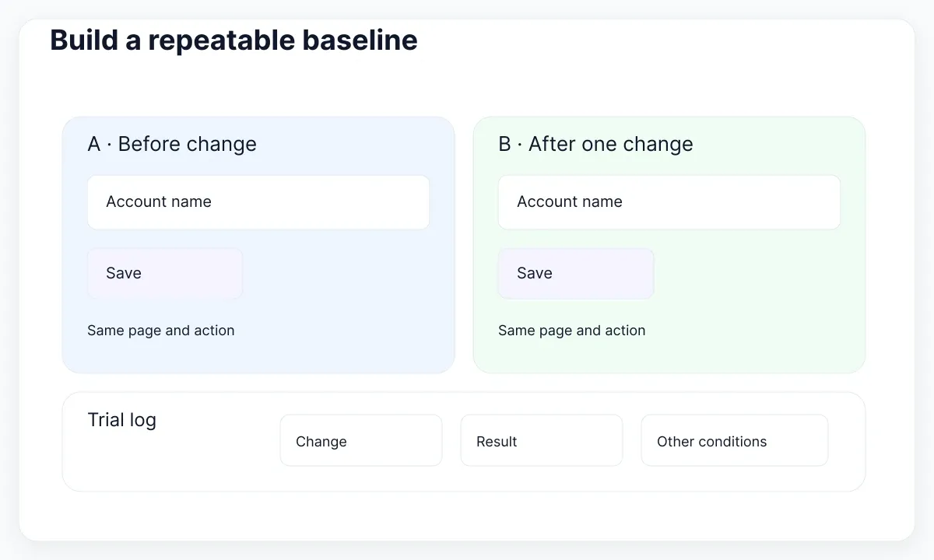Click 'Same page and action' under panel B
The width and height of the screenshot is (934, 560).
[x=572, y=331]
